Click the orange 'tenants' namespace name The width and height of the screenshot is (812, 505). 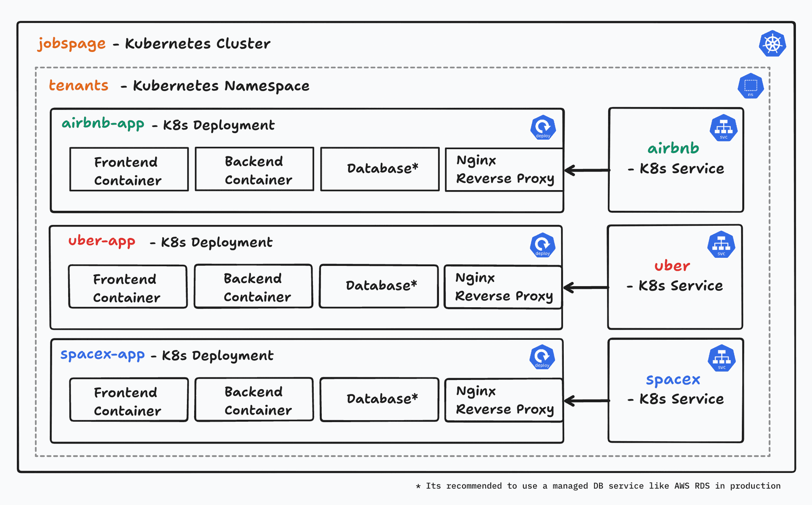79,85
